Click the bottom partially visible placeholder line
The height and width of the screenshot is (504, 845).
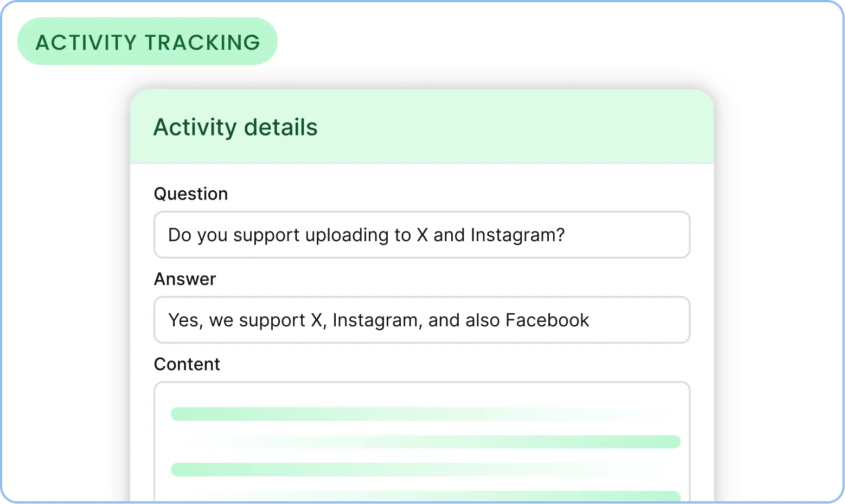488,496
